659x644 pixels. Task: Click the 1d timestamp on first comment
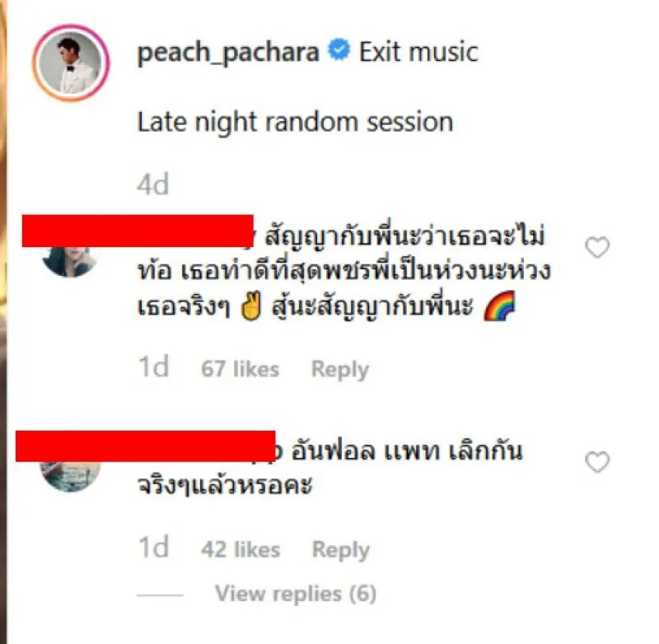[x=154, y=366]
